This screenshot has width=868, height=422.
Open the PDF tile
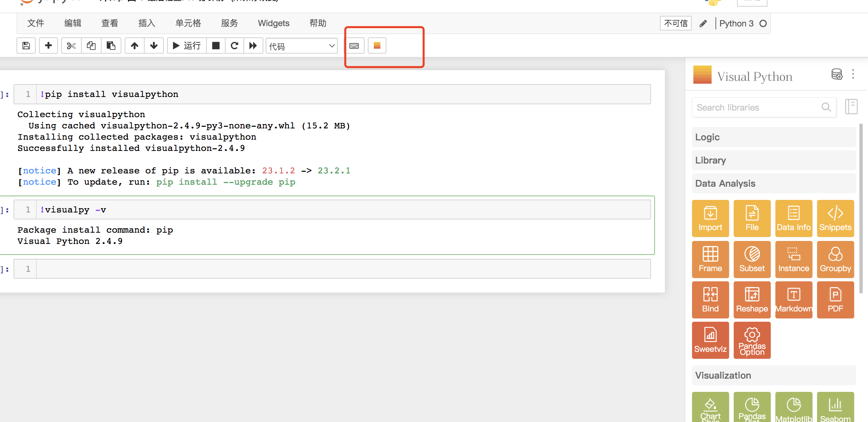pos(835,300)
